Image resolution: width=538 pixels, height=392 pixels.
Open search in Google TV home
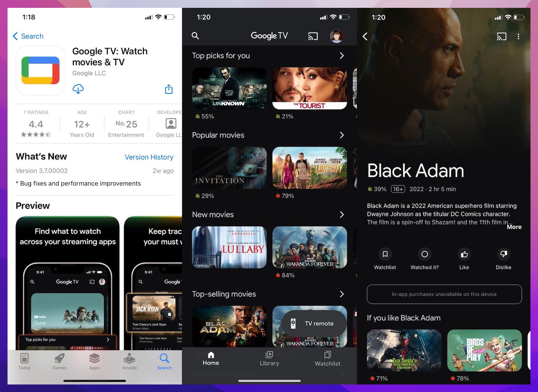(x=195, y=36)
